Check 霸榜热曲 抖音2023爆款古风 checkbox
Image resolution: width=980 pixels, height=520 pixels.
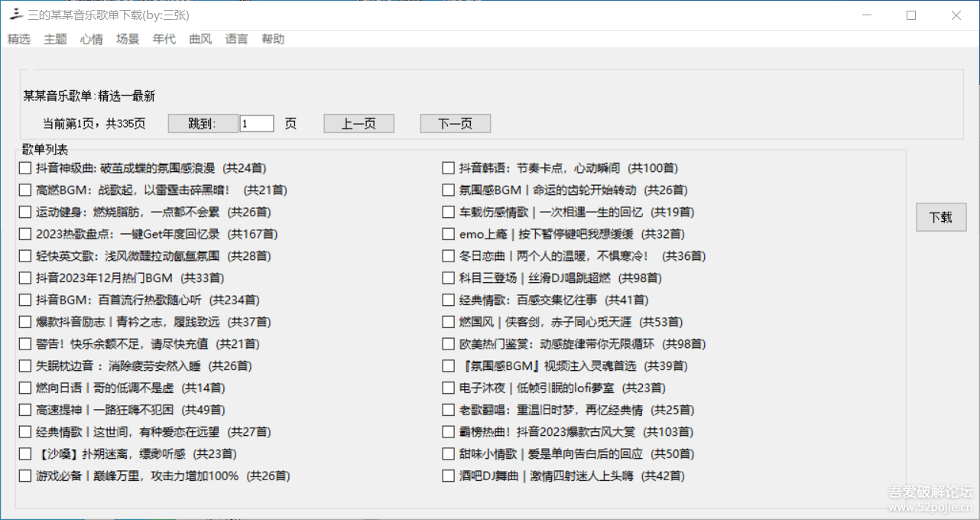point(449,432)
